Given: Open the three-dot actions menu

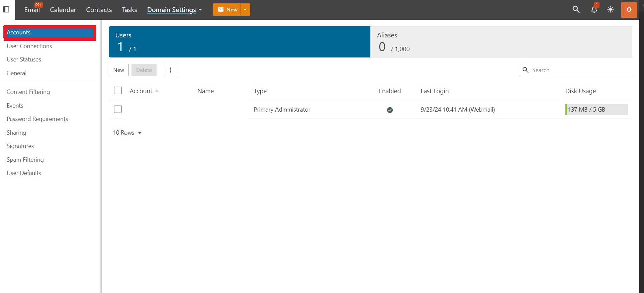Looking at the screenshot, I should (x=171, y=70).
